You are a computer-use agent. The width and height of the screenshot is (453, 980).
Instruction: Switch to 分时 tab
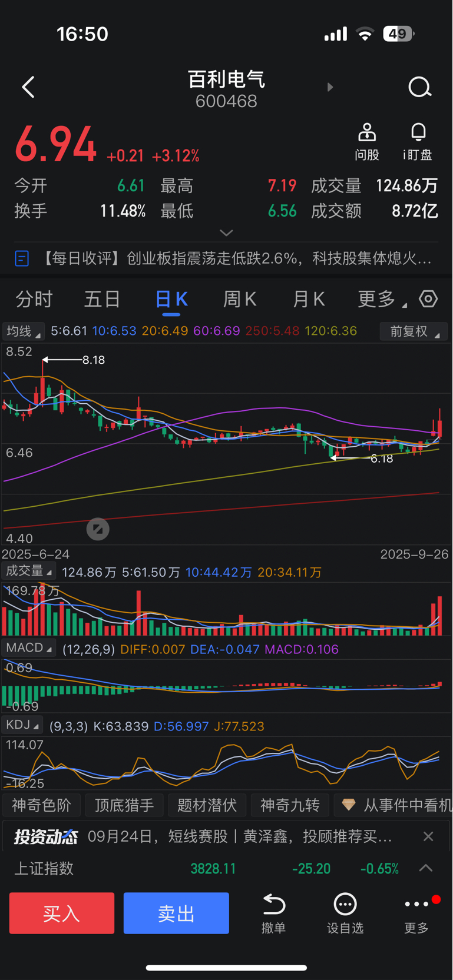click(34, 299)
